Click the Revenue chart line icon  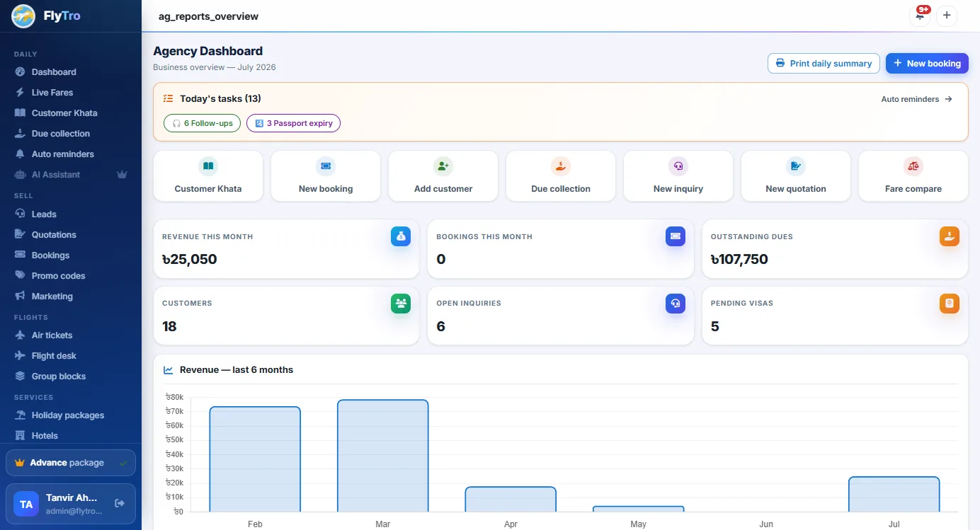coord(169,370)
